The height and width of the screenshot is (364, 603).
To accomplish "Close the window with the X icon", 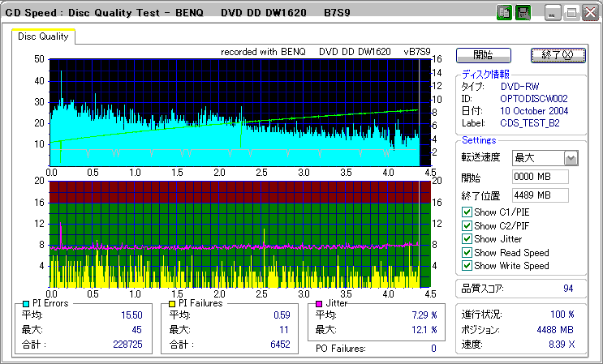I will click(x=588, y=13).
